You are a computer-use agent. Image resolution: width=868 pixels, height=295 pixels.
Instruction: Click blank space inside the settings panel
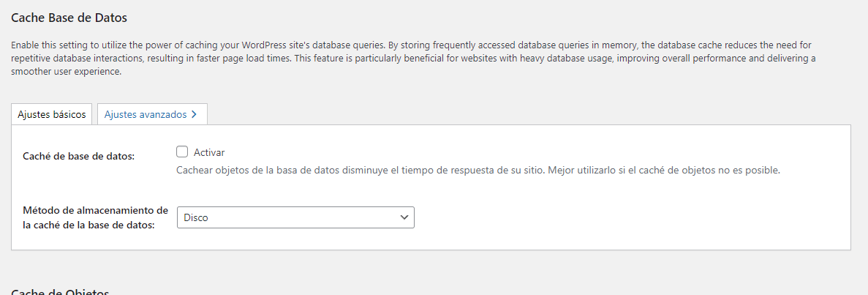click(631, 217)
